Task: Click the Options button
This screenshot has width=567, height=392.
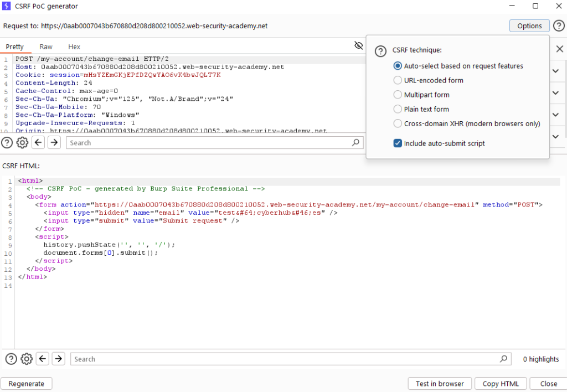Action: coord(529,25)
